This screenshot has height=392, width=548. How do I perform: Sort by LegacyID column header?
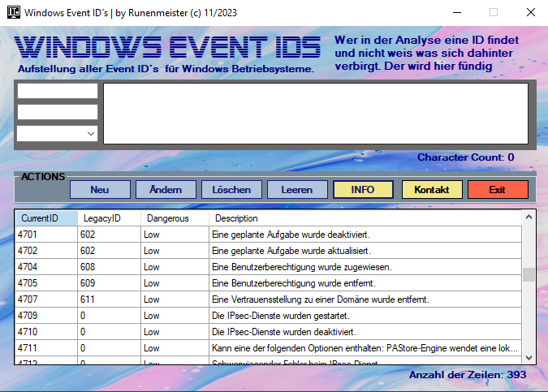coord(109,218)
